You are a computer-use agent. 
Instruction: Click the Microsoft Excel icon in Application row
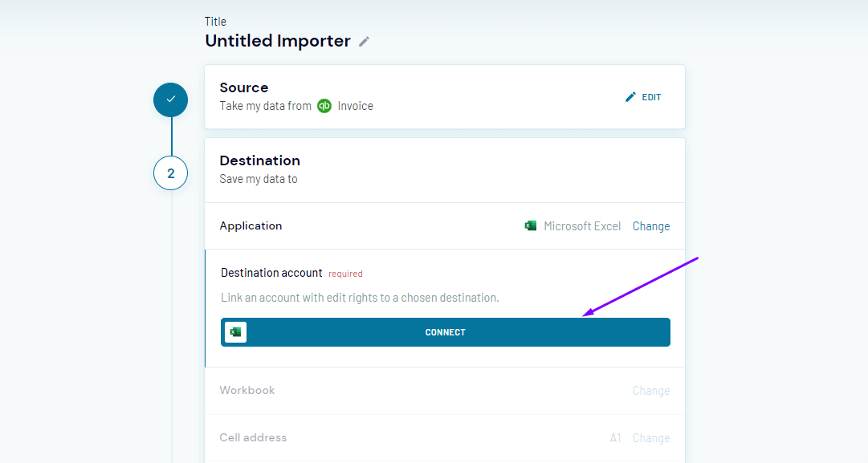531,226
